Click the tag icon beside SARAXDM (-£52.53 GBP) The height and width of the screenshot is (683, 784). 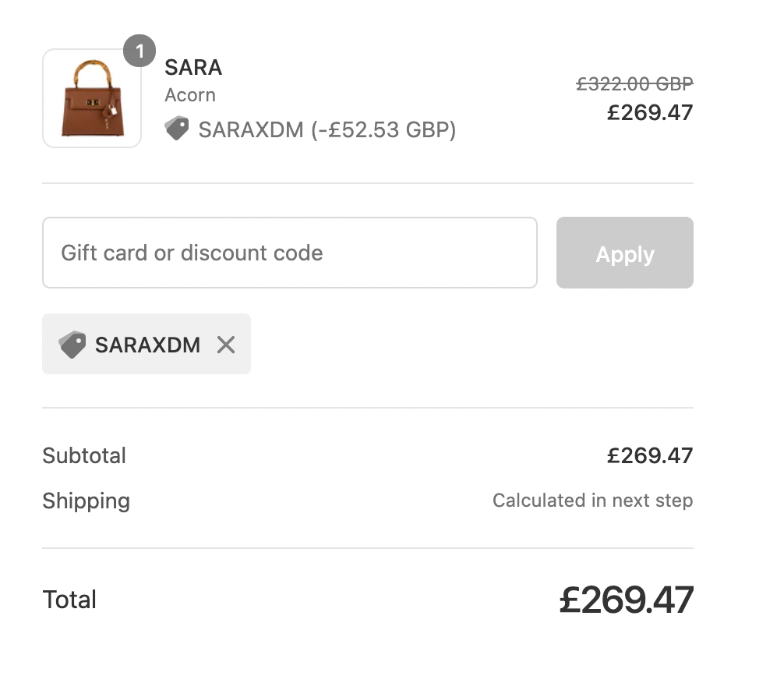coord(177,129)
